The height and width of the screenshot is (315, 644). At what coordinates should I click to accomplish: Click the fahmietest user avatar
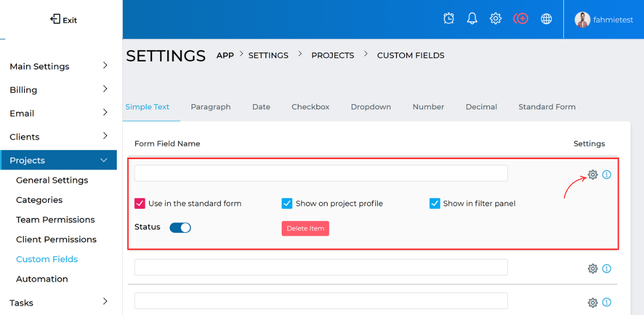tap(583, 20)
